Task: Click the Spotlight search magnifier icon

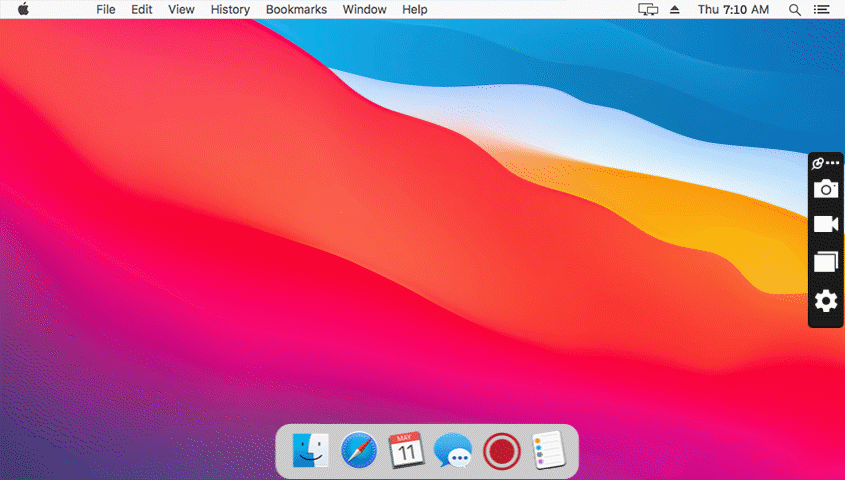Action: (x=795, y=9)
